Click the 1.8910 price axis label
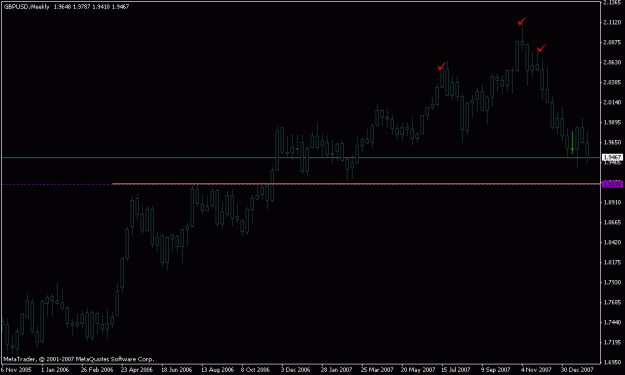The width and height of the screenshot is (625, 375). [612, 202]
